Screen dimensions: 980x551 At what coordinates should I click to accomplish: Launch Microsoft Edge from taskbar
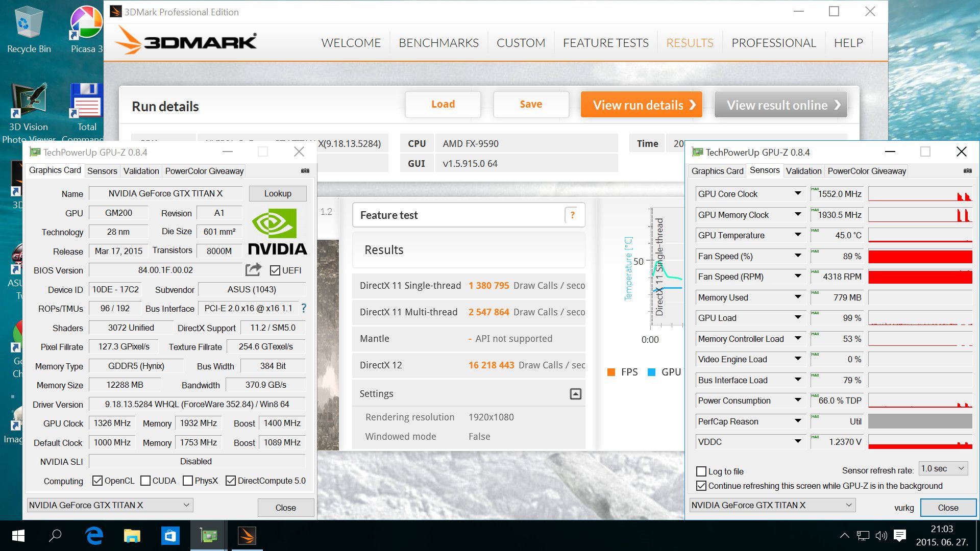tap(94, 536)
